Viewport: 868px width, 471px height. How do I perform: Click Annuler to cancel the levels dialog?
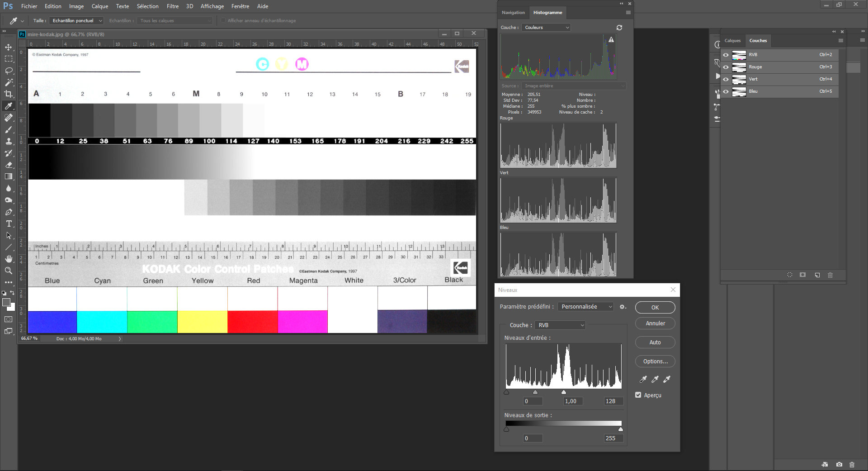[x=655, y=324]
